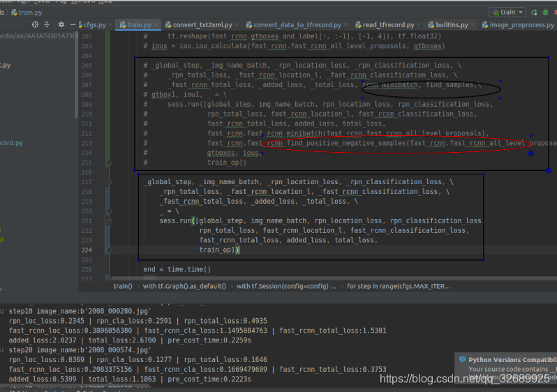Open project panel settings gear
Viewport: 557px width, 392px height.
(x=61, y=24)
